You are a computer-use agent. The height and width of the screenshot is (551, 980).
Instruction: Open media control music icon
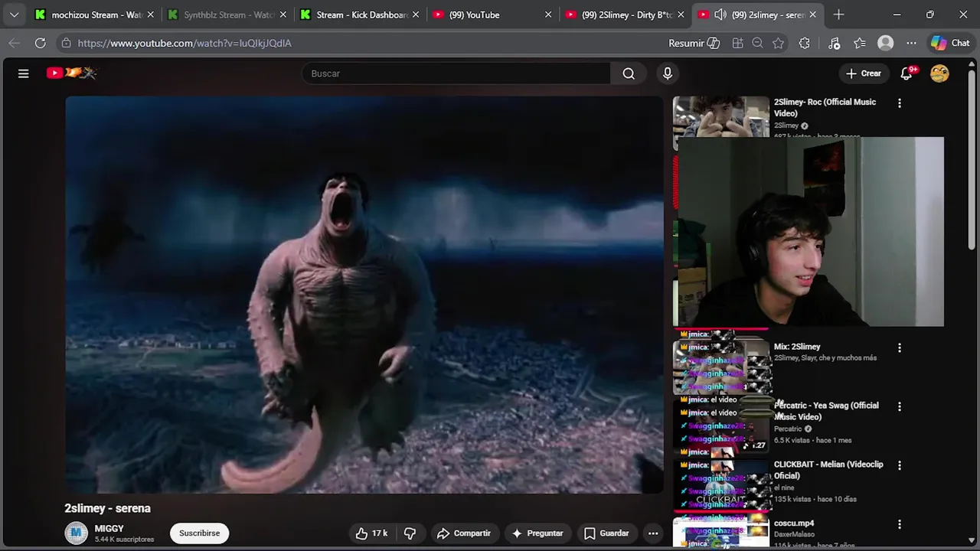(x=835, y=43)
